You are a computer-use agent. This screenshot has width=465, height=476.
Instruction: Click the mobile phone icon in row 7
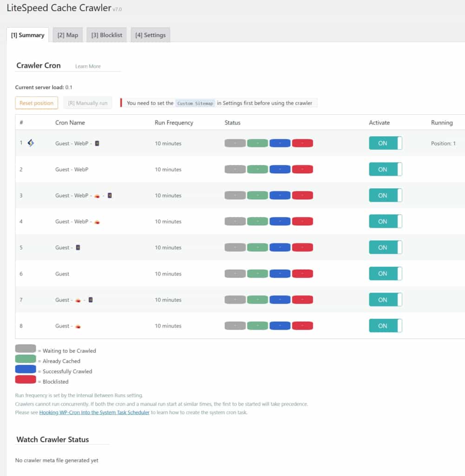tap(91, 300)
